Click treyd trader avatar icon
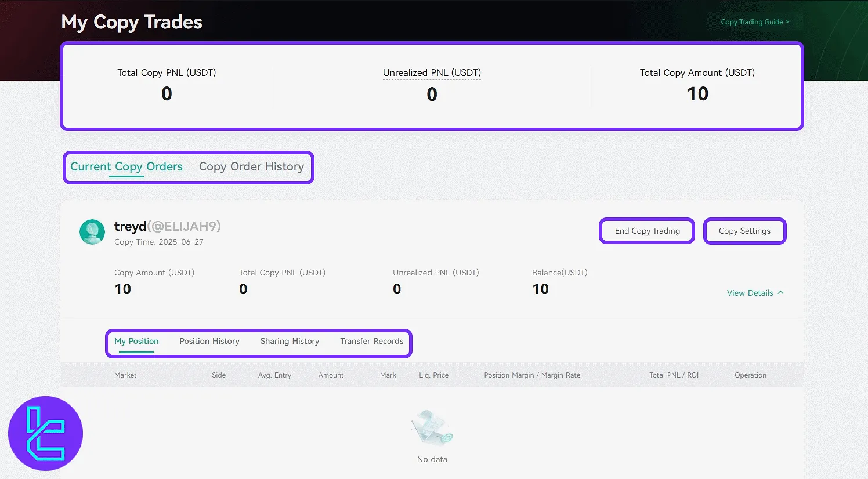 point(92,232)
